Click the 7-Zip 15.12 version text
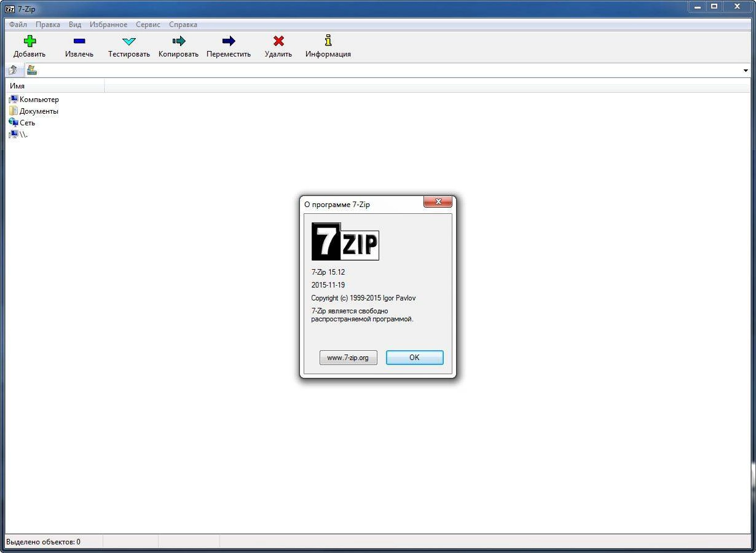The width and height of the screenshot is (756, 553). click(328, 272)
